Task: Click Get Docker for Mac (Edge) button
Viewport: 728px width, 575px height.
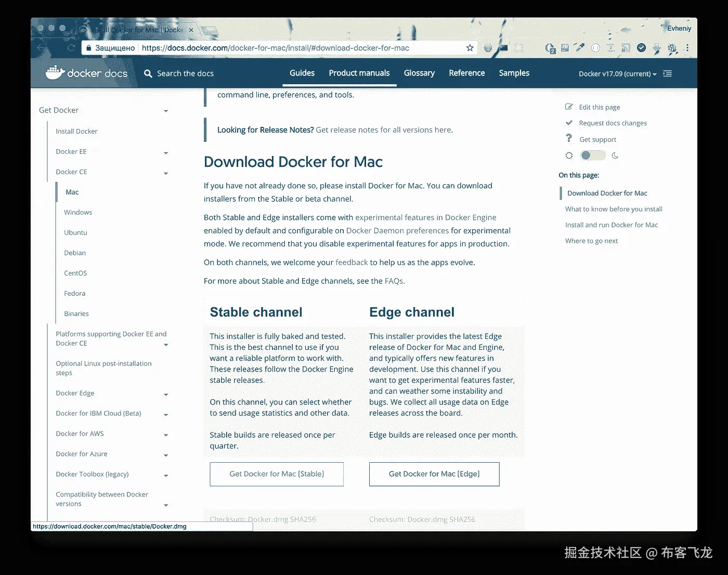Action: coord(434,474)
